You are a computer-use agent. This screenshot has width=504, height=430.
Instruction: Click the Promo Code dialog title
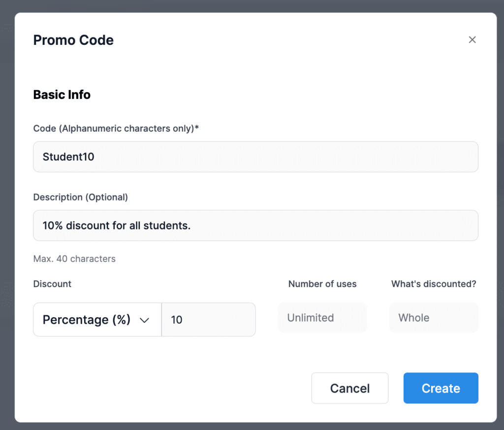(73, 40)
